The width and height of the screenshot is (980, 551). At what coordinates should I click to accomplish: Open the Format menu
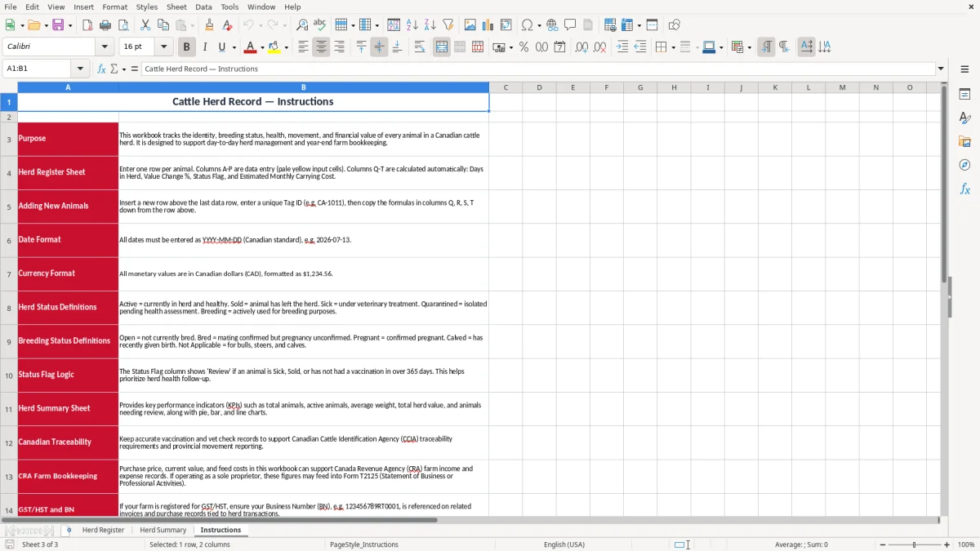coord(115,7)
